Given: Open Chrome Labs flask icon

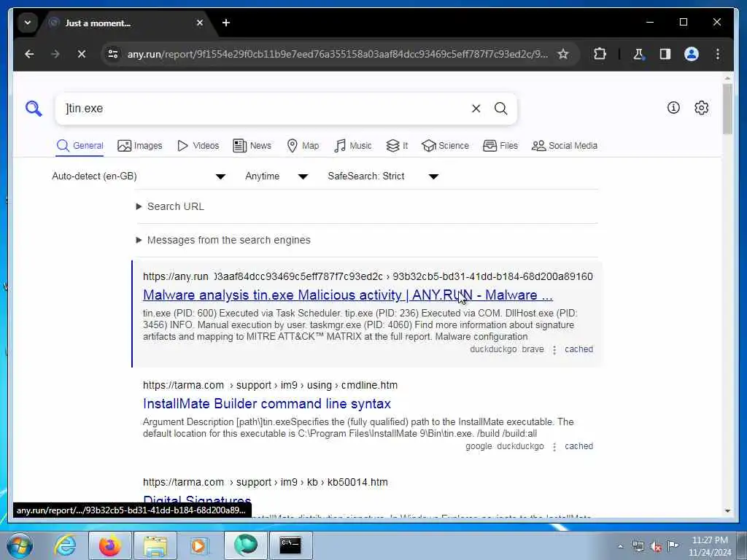Looking at the screenshot, I should click(x=638, y=54).
